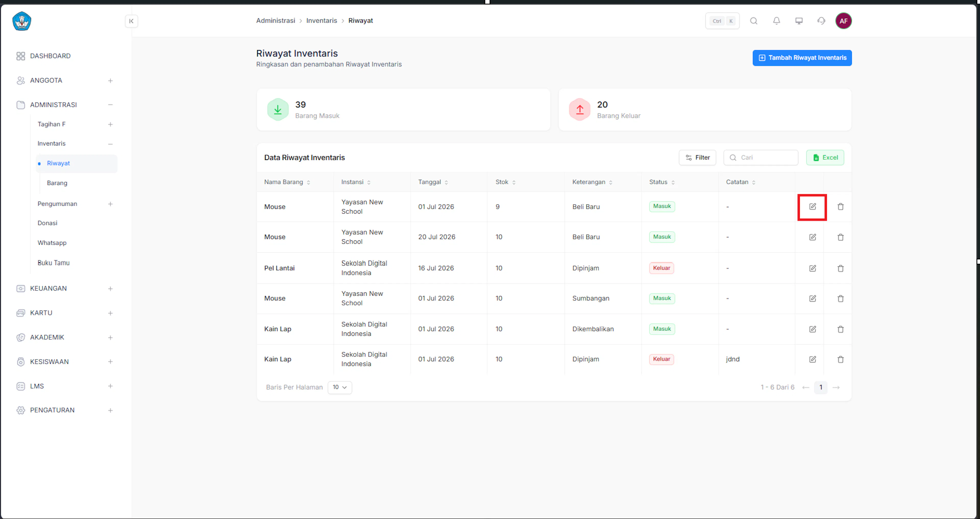Open the Barang submenu item
The image size is (980, 519).
pos(57,183)
